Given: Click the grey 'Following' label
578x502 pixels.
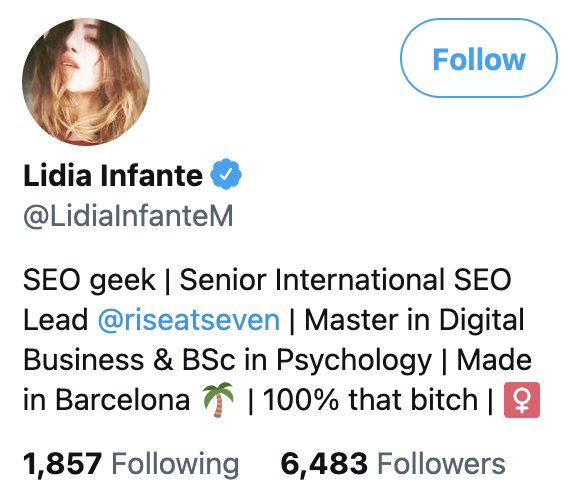Looking at the screenshot, I should click(175, 464).
